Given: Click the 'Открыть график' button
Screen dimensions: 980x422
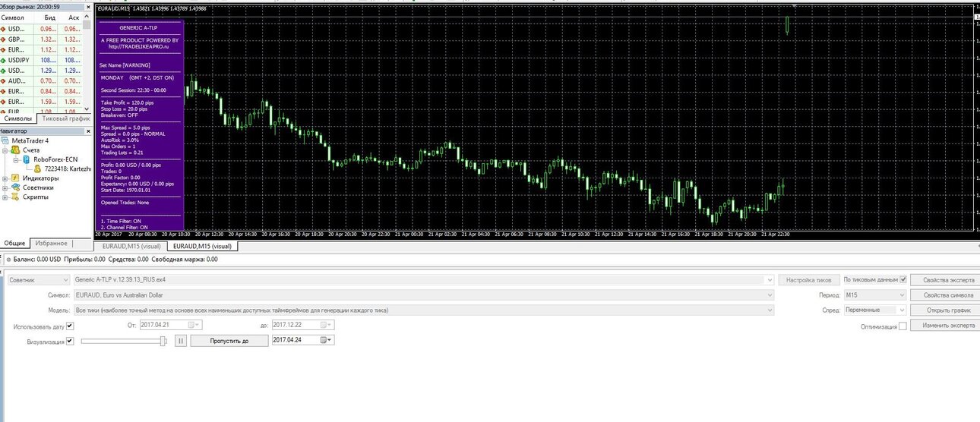Looking at the screenshot, I should pos(945,310).
